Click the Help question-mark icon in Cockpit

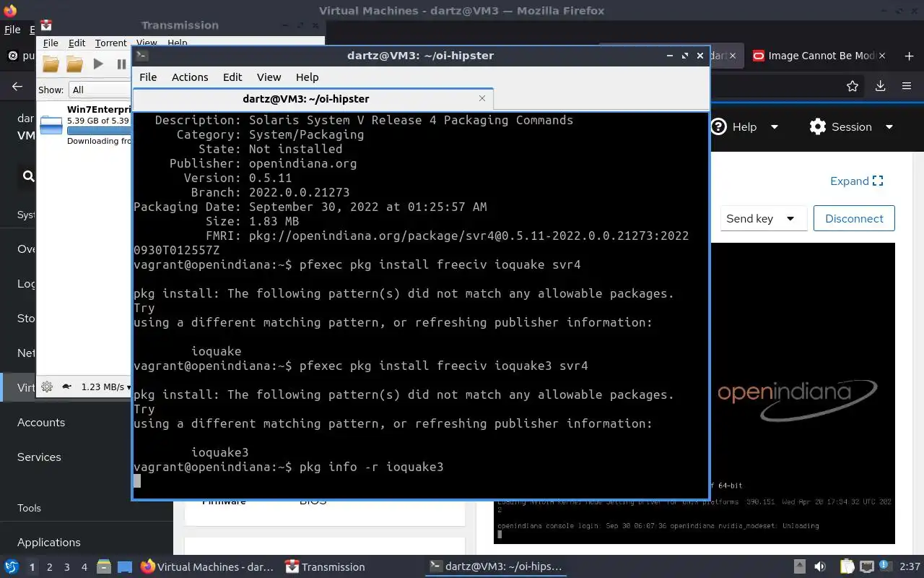[x=718, y=126]
